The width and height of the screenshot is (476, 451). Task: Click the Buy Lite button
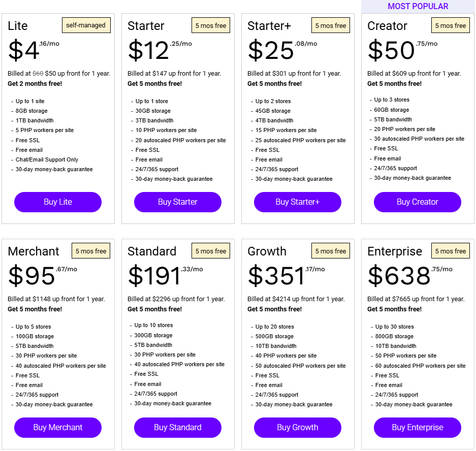tap(58, 202)
